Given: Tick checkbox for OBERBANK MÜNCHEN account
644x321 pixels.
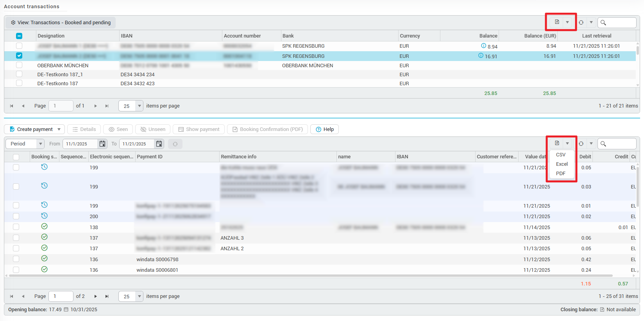Looking at the screenshot, I should [19, 65].
